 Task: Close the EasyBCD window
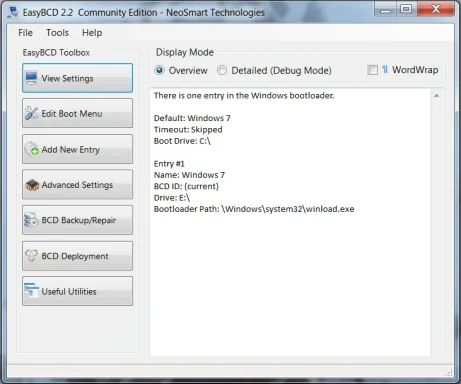[x=435, y=9]
